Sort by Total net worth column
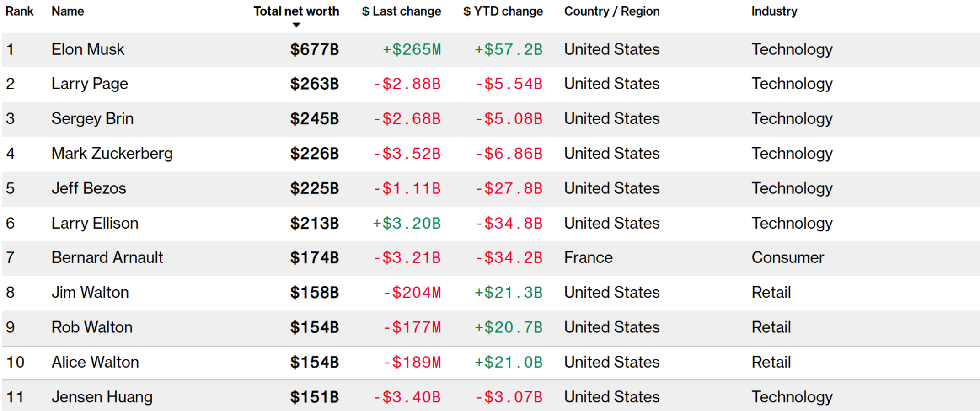 (x=296, y=11)
